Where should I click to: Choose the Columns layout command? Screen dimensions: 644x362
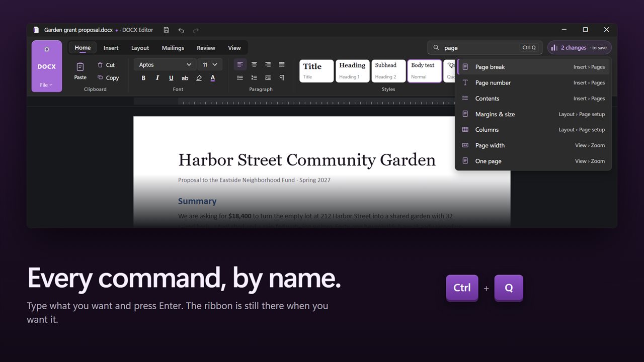pos(533,130)
